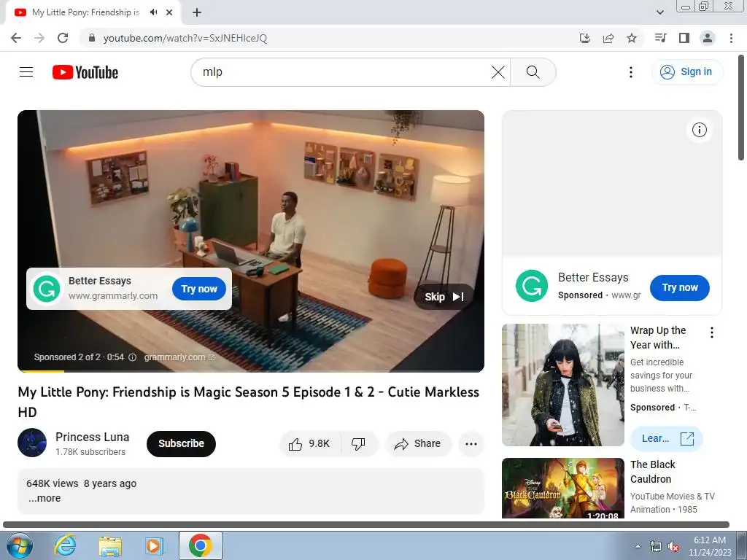Open the Windows Start menu

click(19, 545)
